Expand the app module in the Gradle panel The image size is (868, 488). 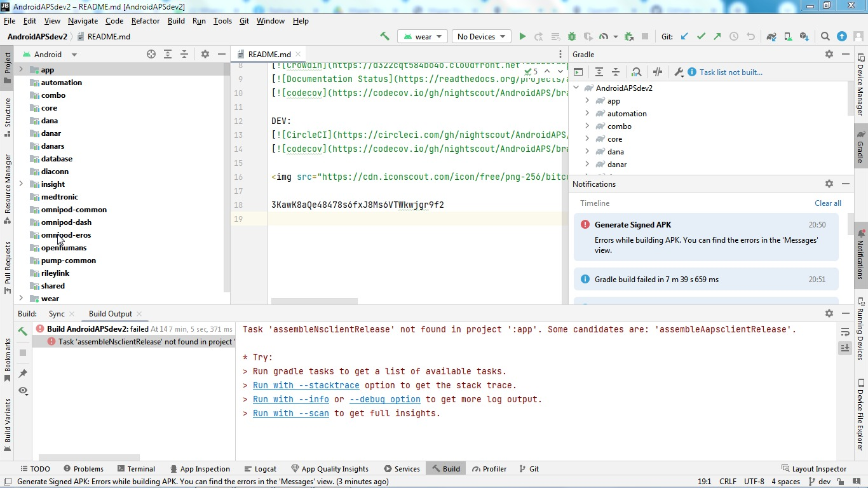pyautogui.click(x=586, y=100)
